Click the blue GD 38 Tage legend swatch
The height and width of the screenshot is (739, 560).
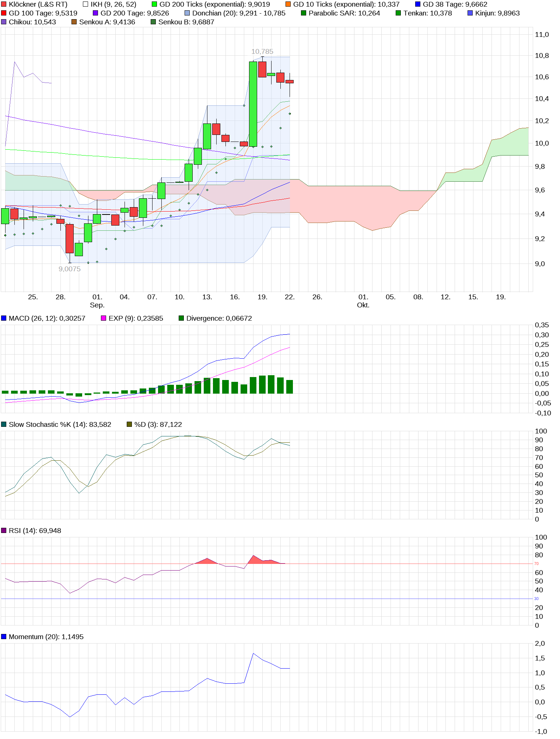418,4
